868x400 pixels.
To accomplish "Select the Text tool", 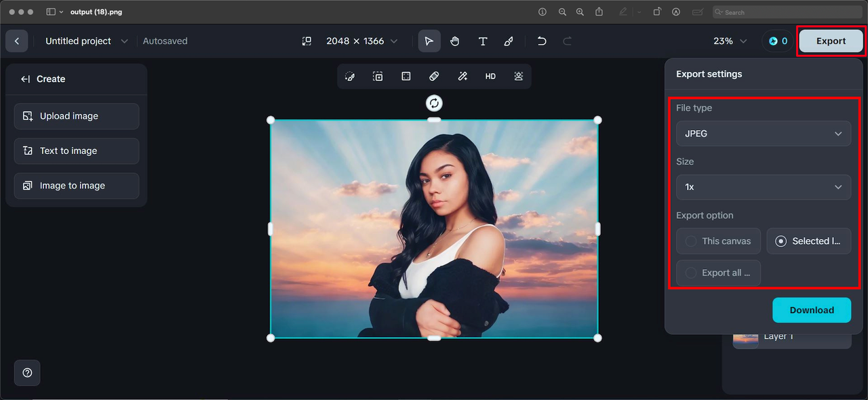I will coord(483,41).
